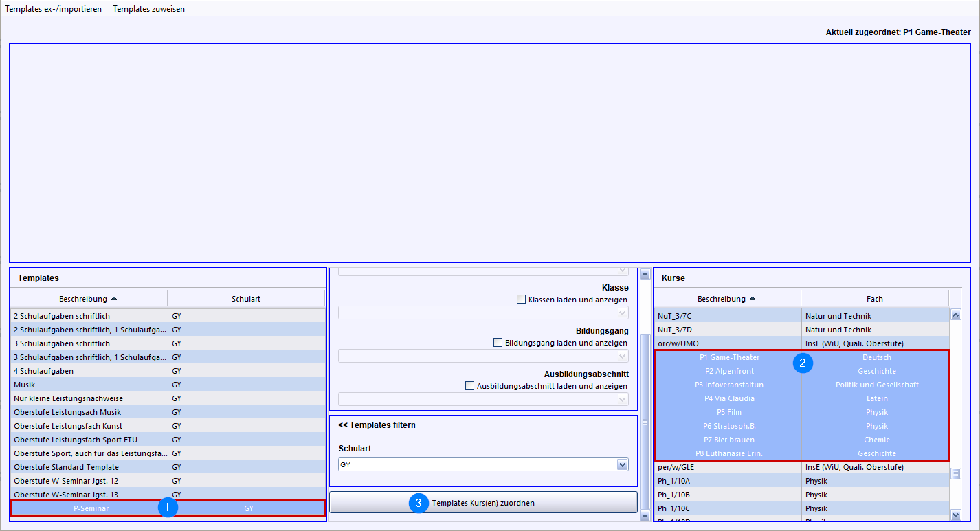Select course orc/w/UMO
Image resolution: width=980 pixels, height=531 pixels.
pos(801,343)
